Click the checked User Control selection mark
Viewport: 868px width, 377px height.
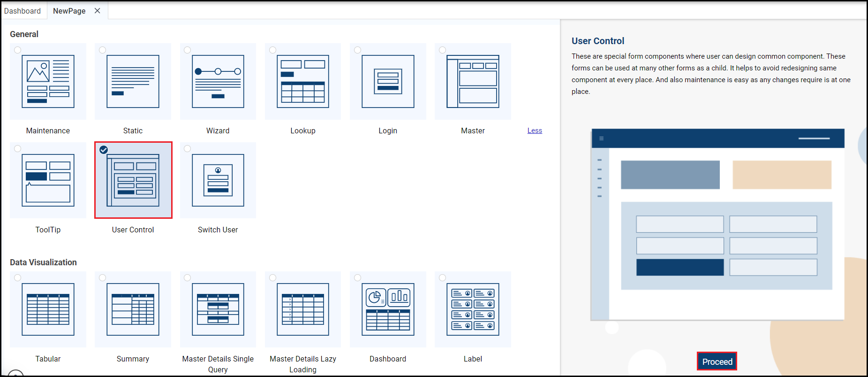click(x=104, y=150)
